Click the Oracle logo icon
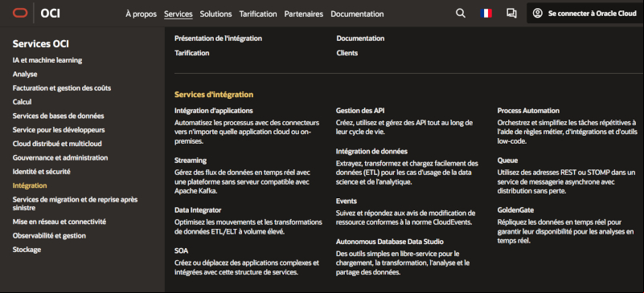The height and width of the screenshot is (293, 644). coord(20,14)
